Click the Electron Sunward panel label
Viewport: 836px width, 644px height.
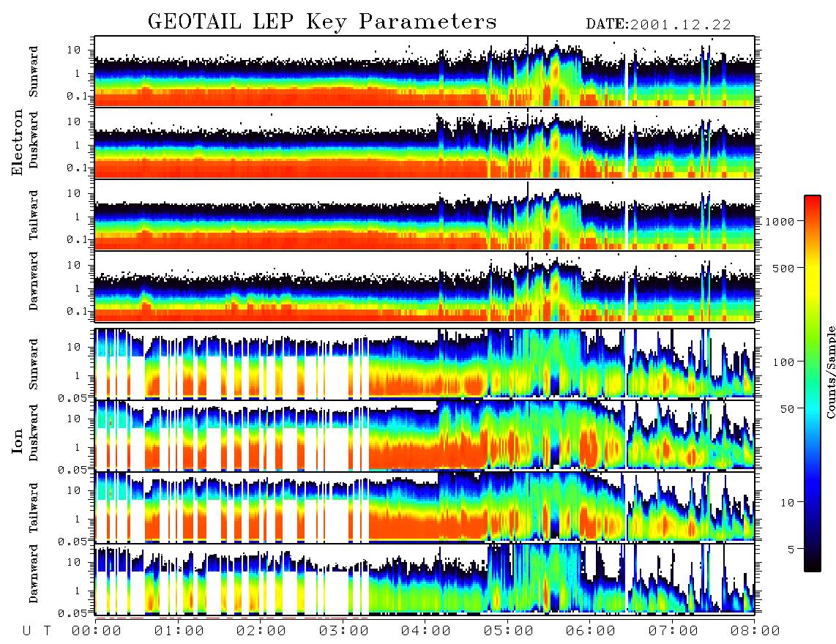[34, 72]
